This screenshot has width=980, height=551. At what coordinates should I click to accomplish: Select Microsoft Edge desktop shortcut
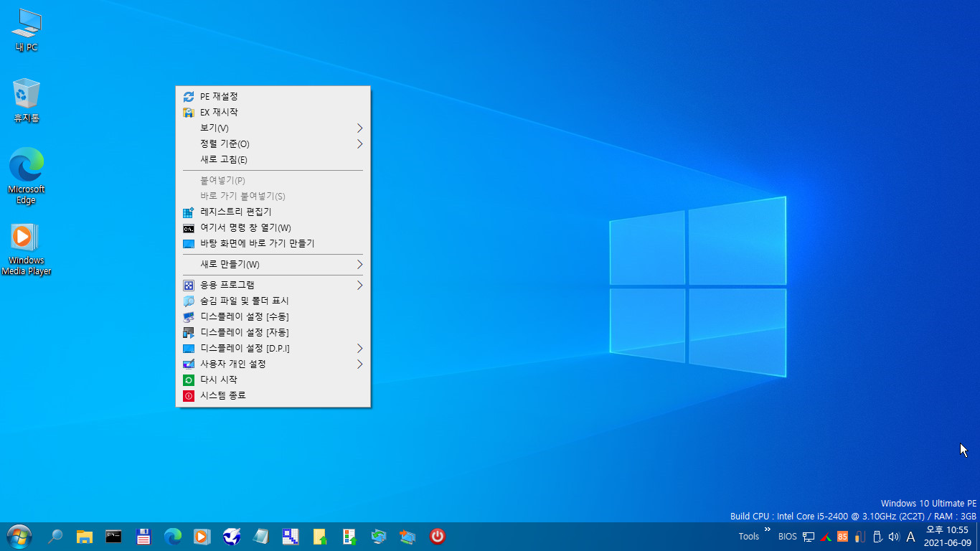click(26, 176)
